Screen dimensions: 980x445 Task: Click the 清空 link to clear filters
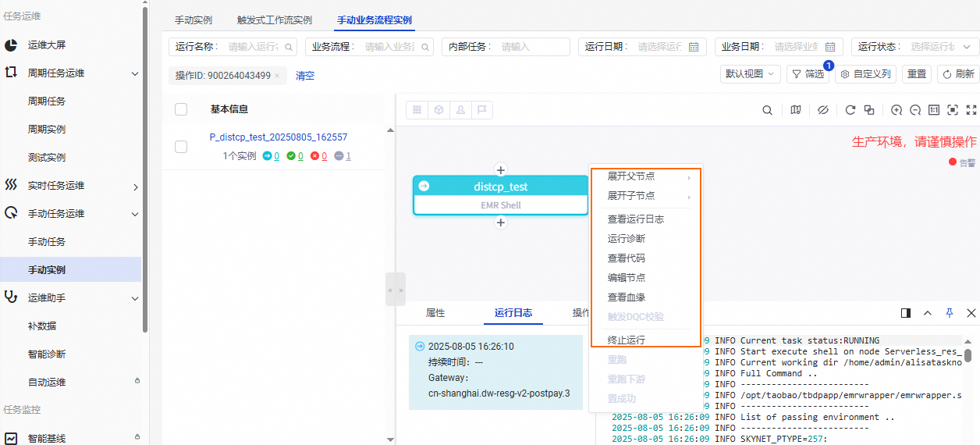[305, 76]
